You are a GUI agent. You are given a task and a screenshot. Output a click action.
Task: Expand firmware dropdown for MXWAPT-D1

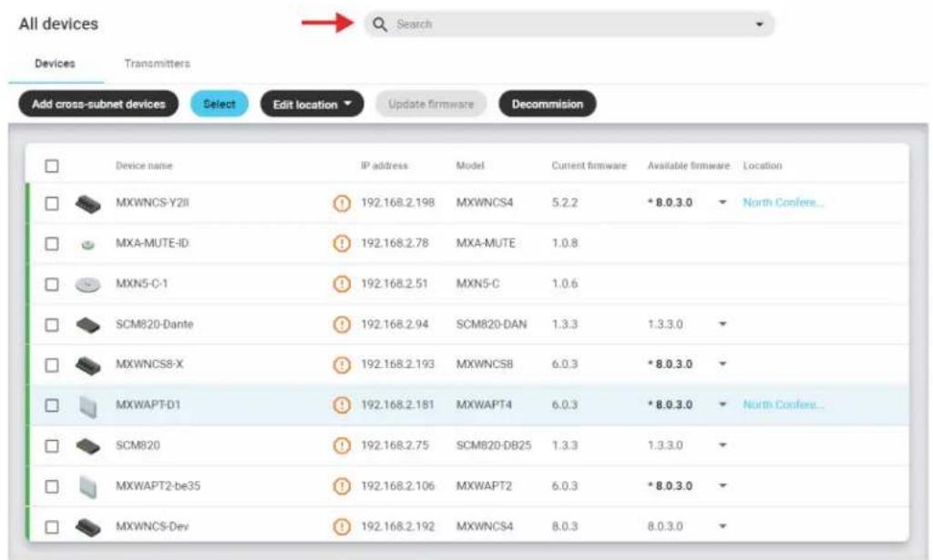(x=723, y=405)
